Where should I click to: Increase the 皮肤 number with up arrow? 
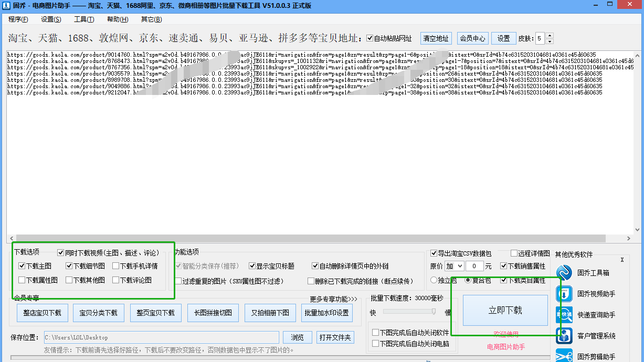(550, 36)
